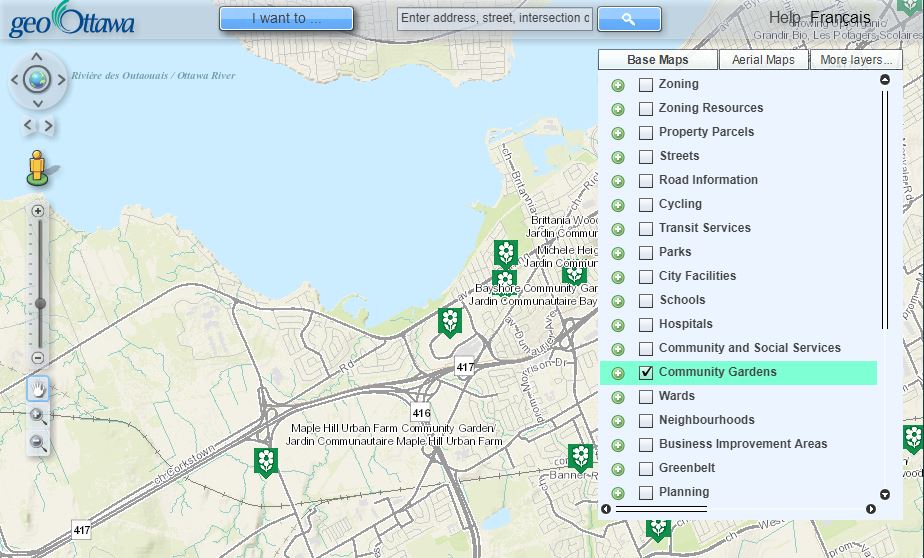
Task: Click the layer list scroll-up arrow
Action: coord(885,80)
